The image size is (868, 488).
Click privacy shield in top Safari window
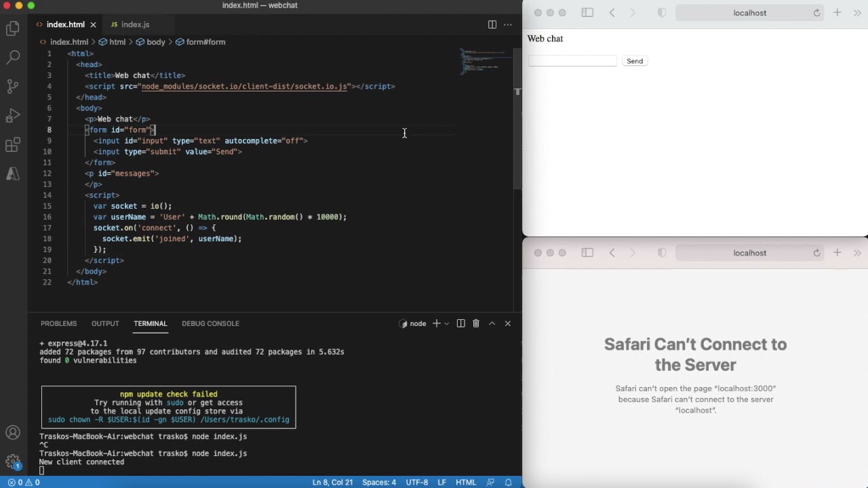click(x=662, y=13)
